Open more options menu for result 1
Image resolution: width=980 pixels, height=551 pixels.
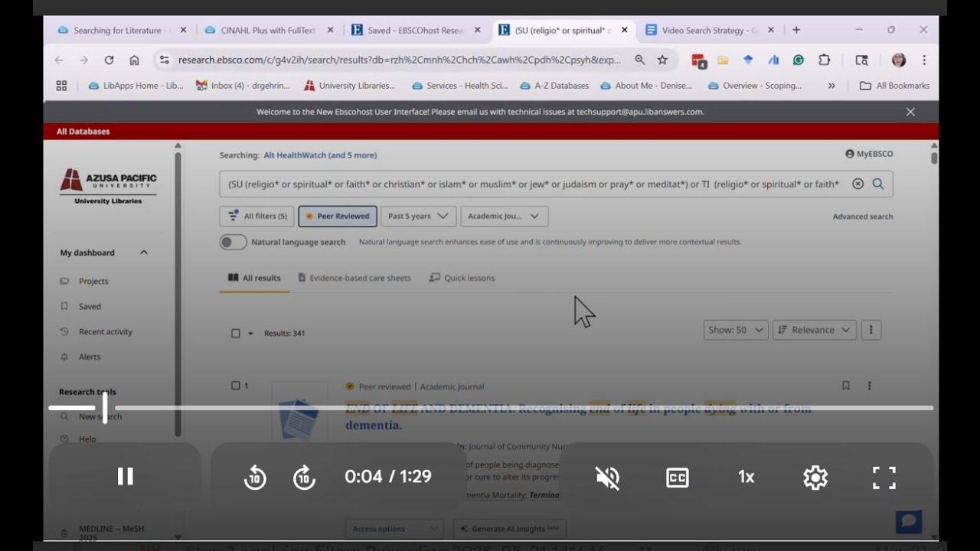click(x=869, y=386)
